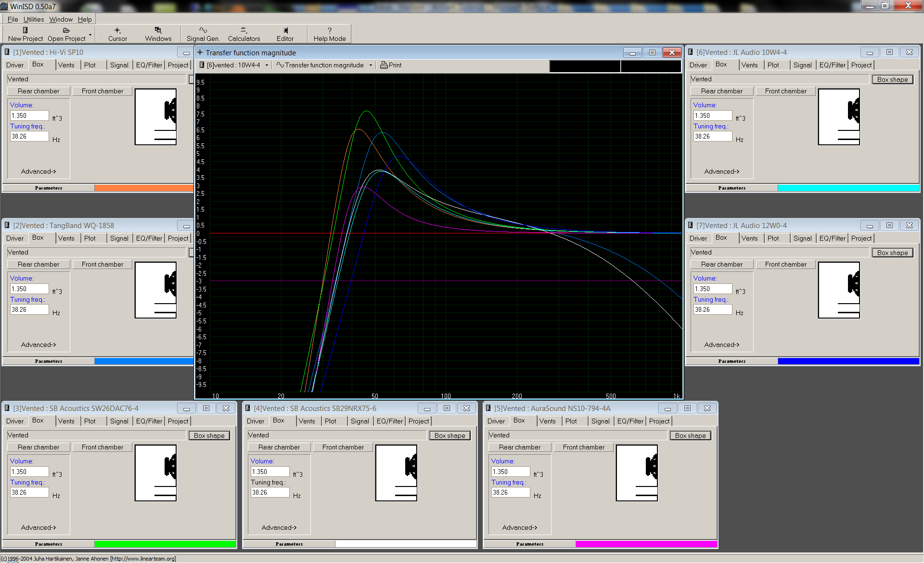924x563 pixels.
Task: Open Plot tab in TangBand WQ-1858 window
Action: coord(90,238)
